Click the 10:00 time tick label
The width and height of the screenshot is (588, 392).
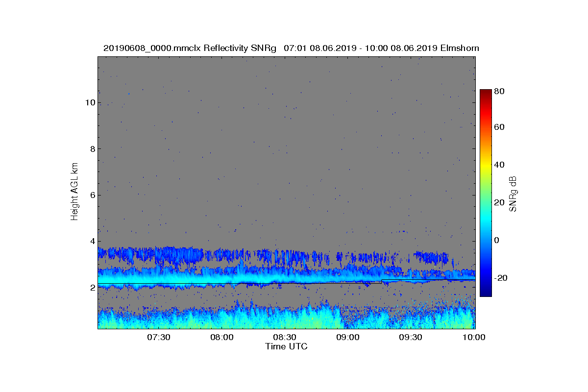pyautogui.click(x=474, y=337)
